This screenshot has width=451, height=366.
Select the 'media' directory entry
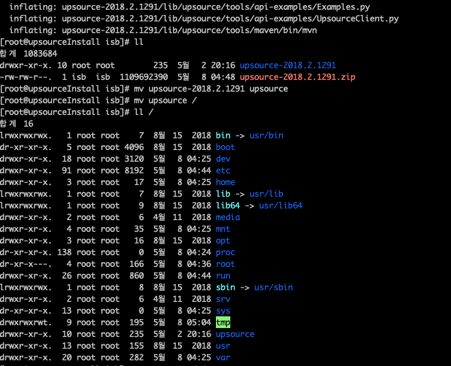pos(228,217)
